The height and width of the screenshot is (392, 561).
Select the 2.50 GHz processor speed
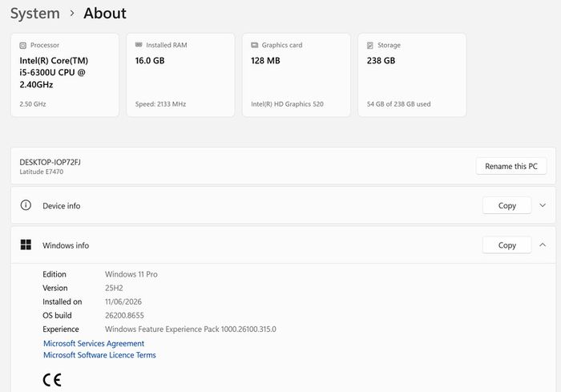33,104
